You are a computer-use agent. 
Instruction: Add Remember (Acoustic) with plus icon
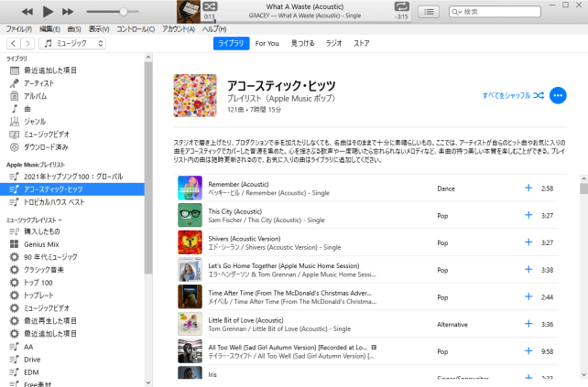tap(528, 188)
